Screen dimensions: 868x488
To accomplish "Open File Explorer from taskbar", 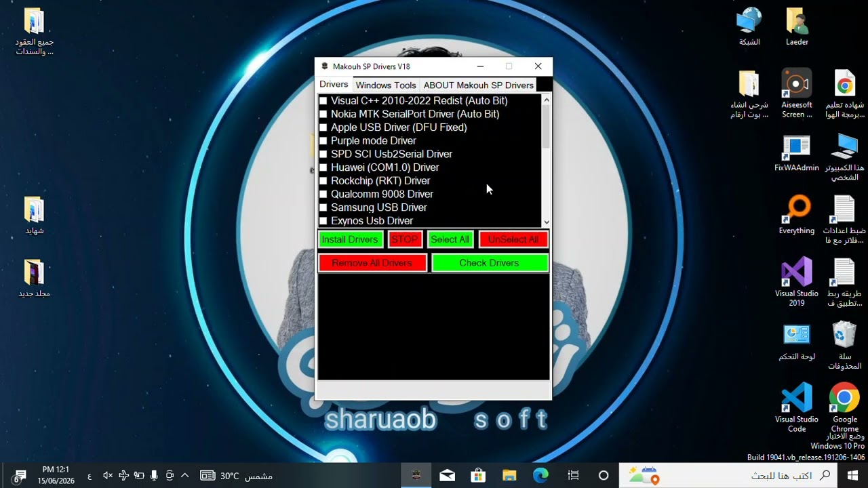I will (509, 475).
